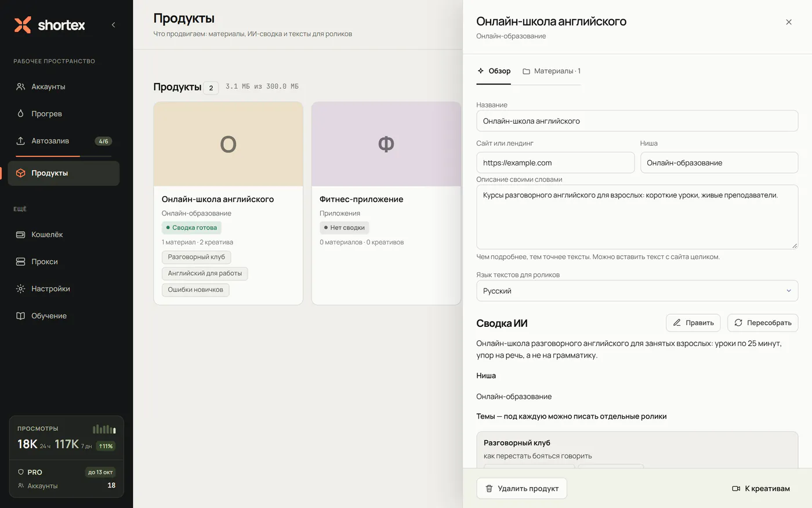Close the Онлайн-школа английского side panel
The width and height of the screenshot is (812, 508).
789,22
